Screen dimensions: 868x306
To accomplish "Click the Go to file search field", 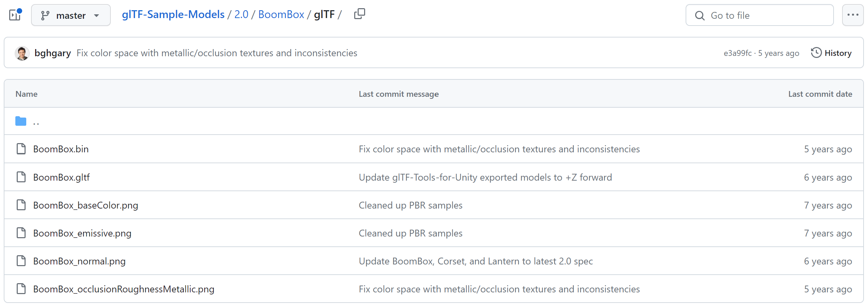I will [760, 15].
